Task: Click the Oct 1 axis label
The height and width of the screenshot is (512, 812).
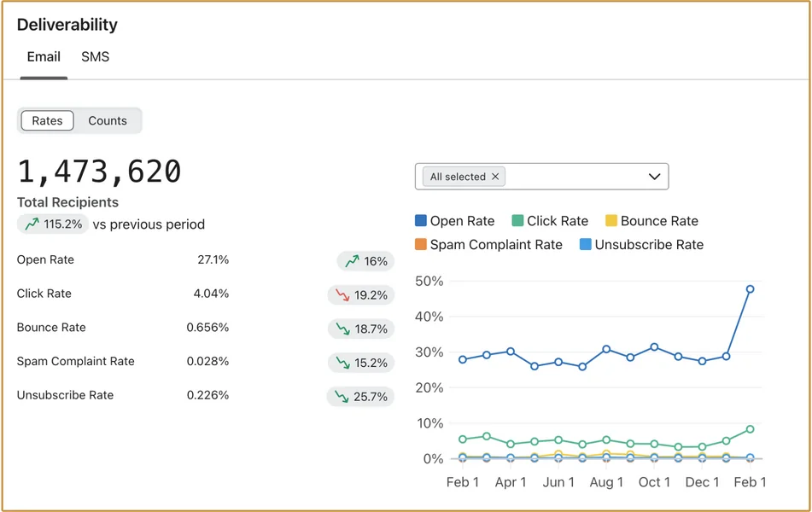Action: (x=654, y=482)
